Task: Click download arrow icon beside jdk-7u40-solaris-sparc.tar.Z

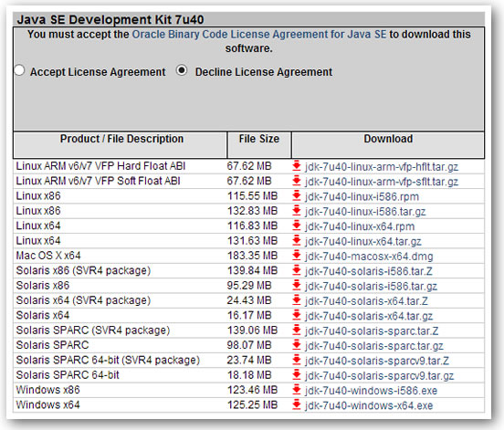Action: coord(297,330)
